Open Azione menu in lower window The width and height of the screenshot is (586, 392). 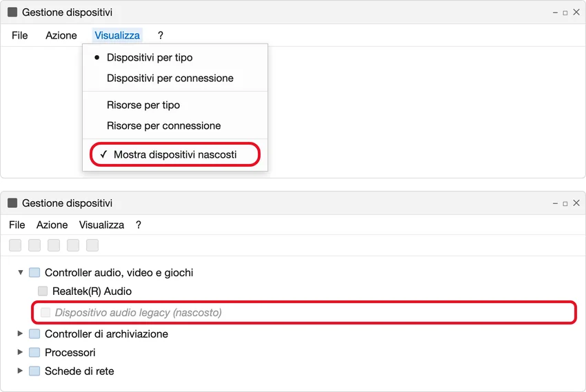click(x=52, y=225)
